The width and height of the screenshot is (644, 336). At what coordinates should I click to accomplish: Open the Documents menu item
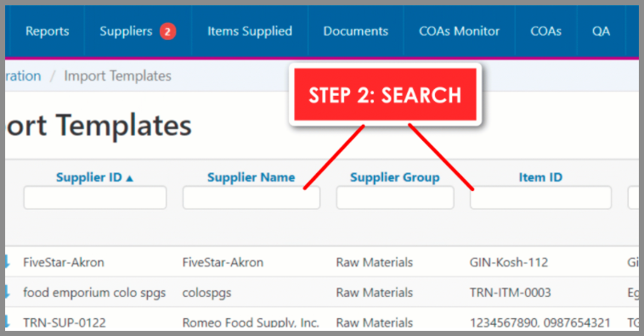click(356, 31)
